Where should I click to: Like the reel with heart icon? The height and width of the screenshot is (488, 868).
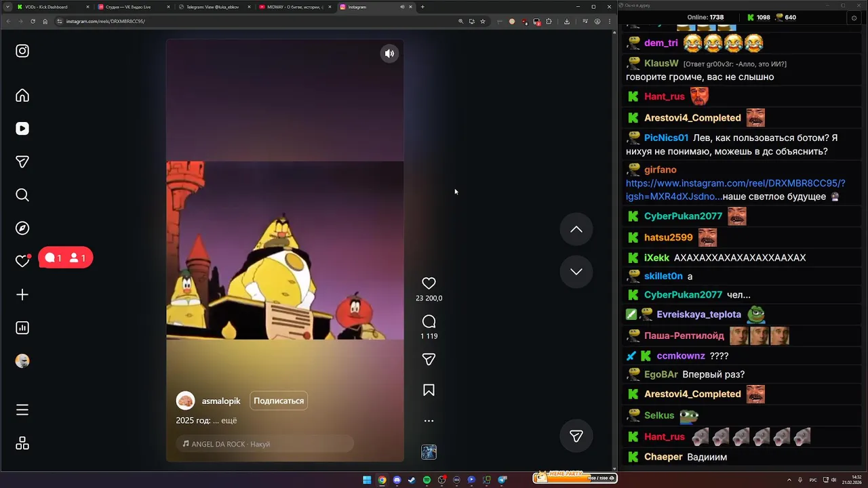click(429, 283)
